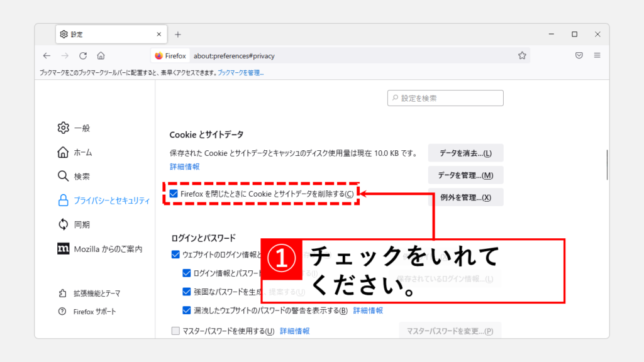
Task: Go to the home page icon
Action: (101, 55)
